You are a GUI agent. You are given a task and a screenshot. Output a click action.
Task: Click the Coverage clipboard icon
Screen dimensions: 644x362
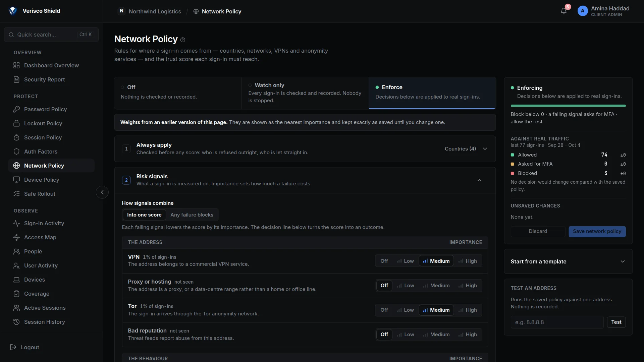16,294
